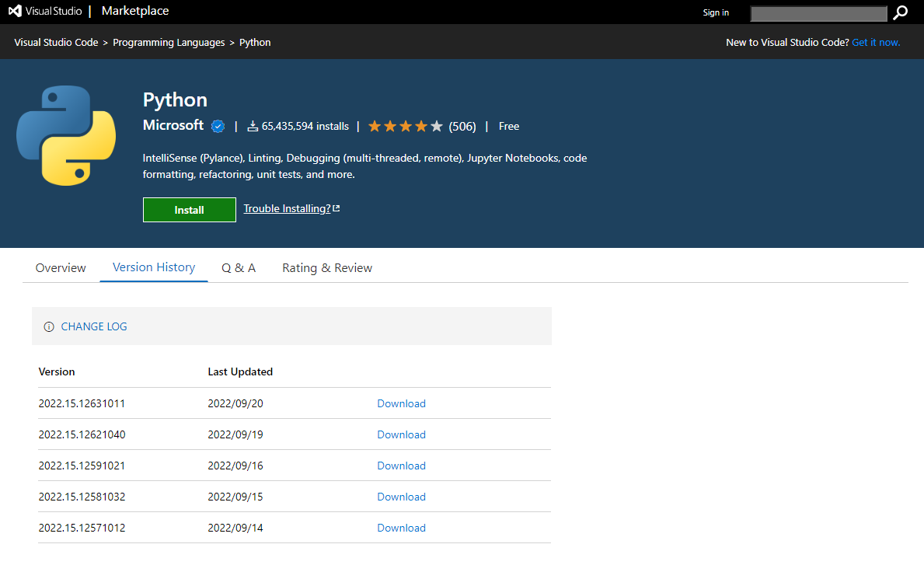Install the Python extension

tap(189, 210)
